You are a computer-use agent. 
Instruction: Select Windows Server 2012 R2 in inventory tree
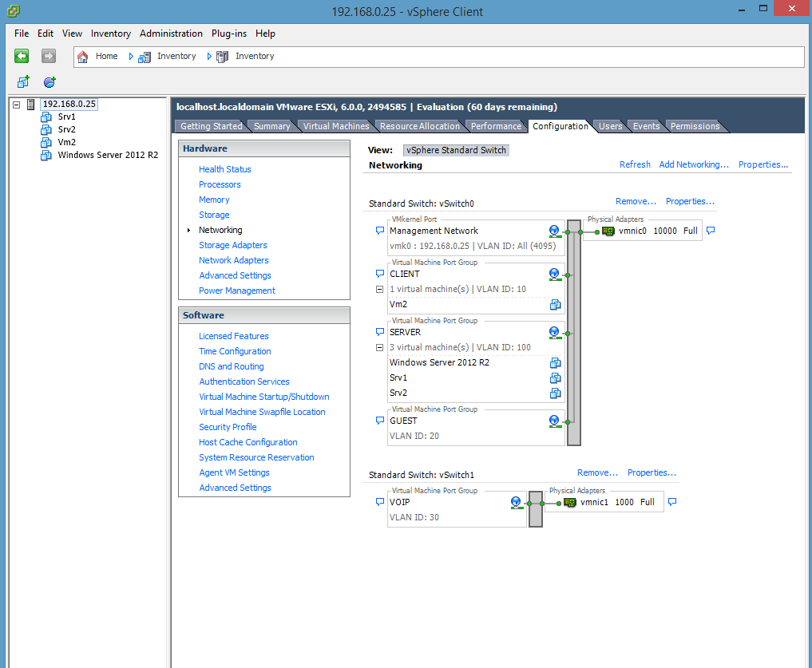[108, 155]
